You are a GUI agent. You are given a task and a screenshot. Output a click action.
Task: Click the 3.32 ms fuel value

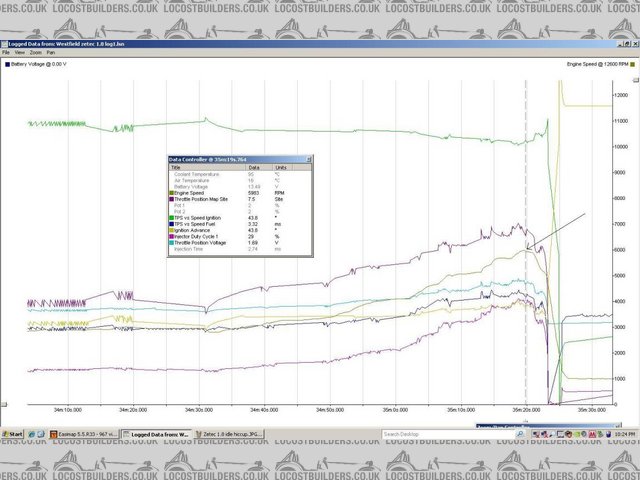pos(252,224)
